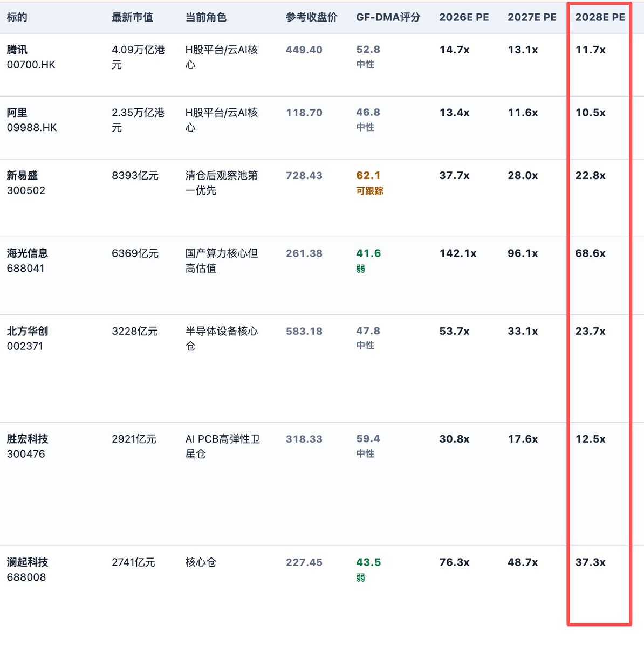Select the ticker 688041
This screenshot has width=644, height=647.
(x=25, y=268)
